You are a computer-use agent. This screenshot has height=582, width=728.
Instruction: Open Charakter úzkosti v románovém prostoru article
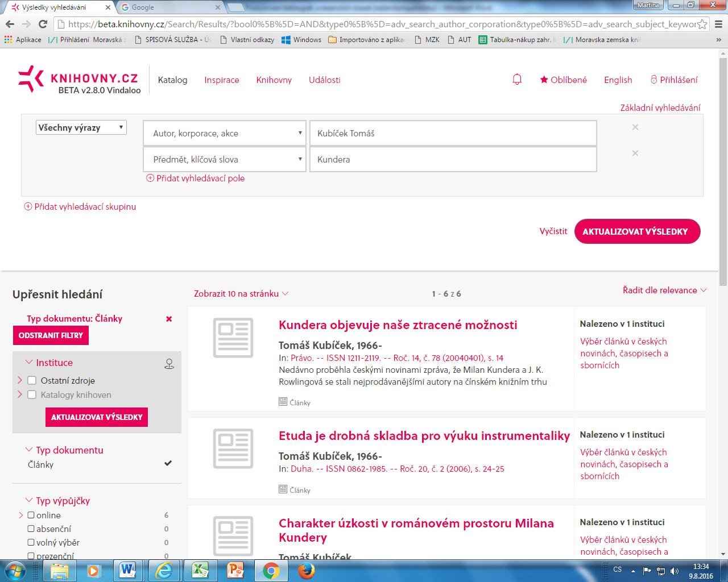[x=416, y=530]
